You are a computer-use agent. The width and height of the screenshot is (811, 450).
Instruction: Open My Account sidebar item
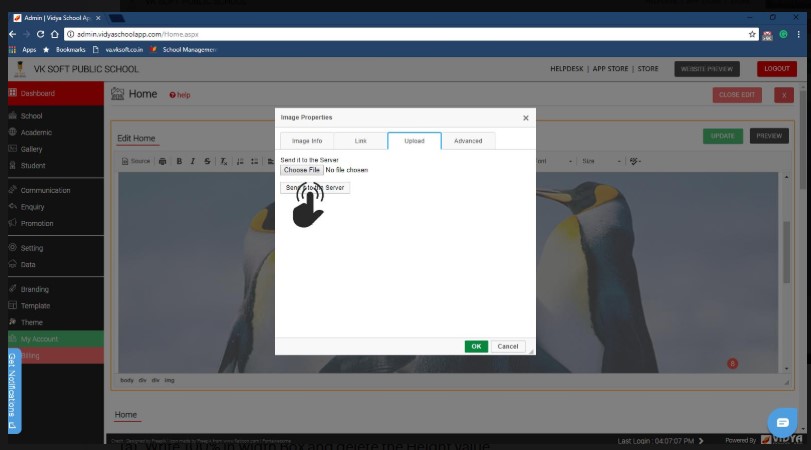pyautogui.click(x=56, y=339)
